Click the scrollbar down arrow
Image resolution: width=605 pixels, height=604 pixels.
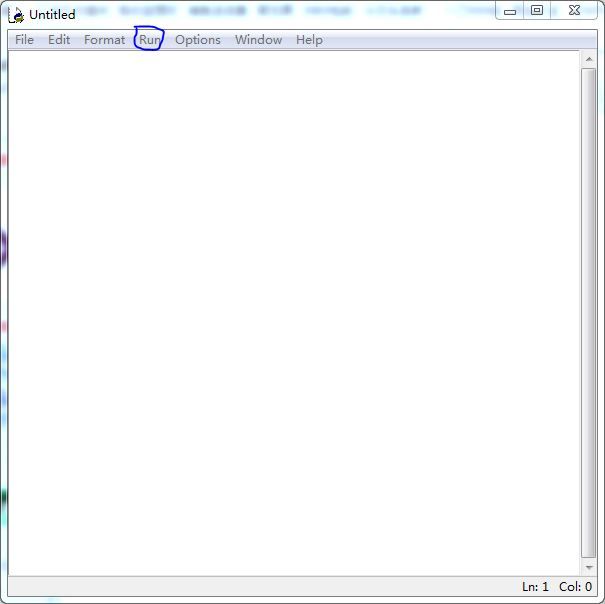pyautogui.click(x=589, y=567)
